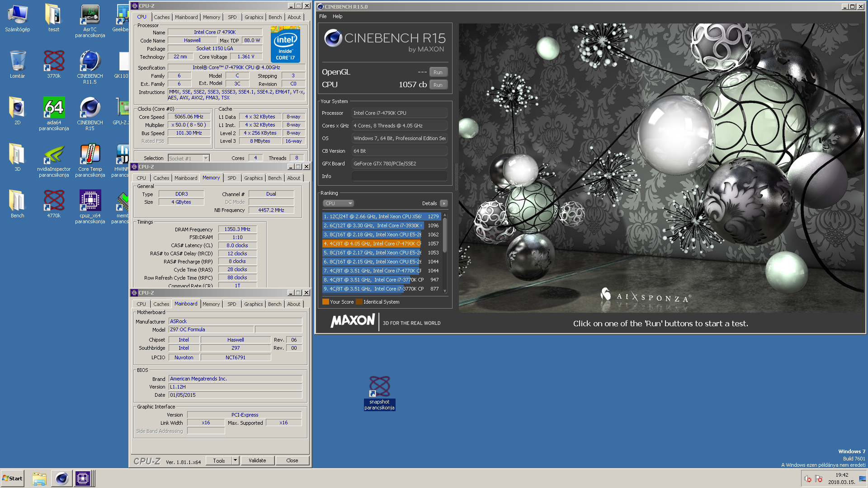Open the teszt folder icon
This screenshot has height=488, width=868.
[53, 19]
